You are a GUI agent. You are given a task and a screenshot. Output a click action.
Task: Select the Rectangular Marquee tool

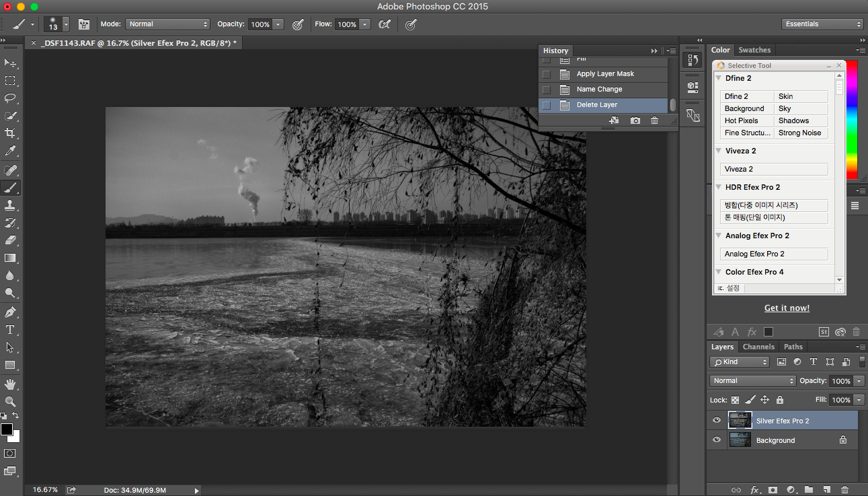(x=10, y=81)
